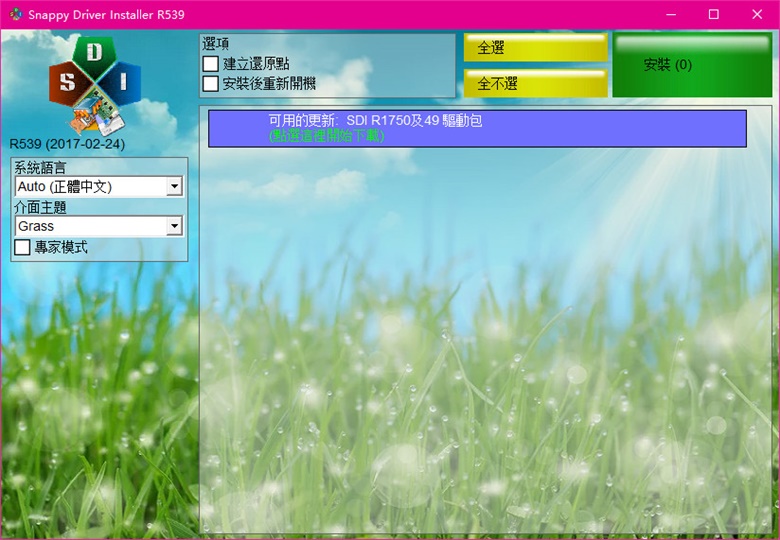Close the Snappy Driver Installer window
Viewport: 780px width, 540px height.
[757, 14]
